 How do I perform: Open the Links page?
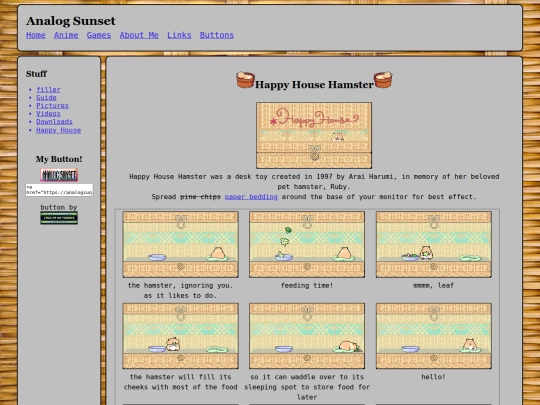(179, 35)
